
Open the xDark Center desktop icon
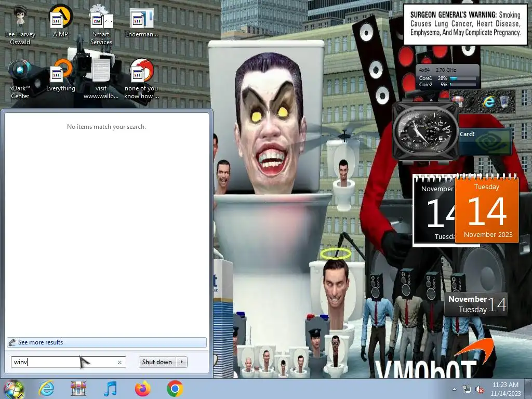click(x=20, y=79)
